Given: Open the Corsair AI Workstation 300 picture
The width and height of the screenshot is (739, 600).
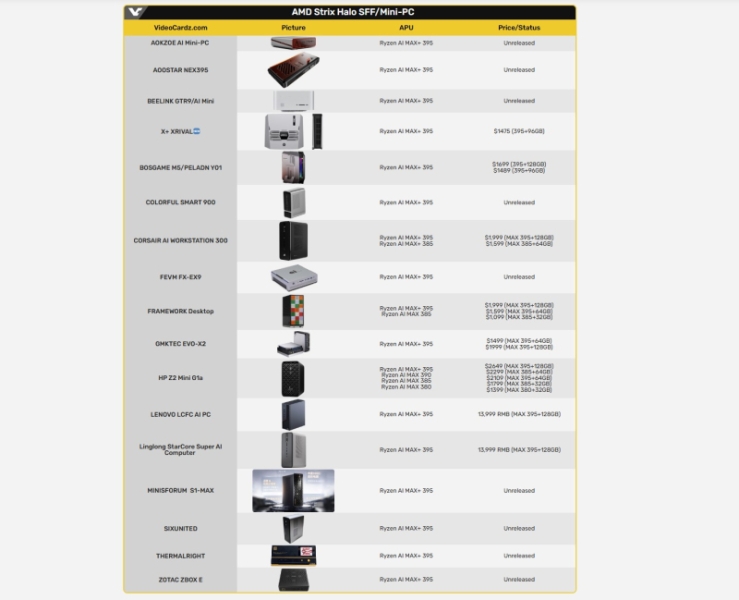Looking at the screenshot, I should (293, 240).
